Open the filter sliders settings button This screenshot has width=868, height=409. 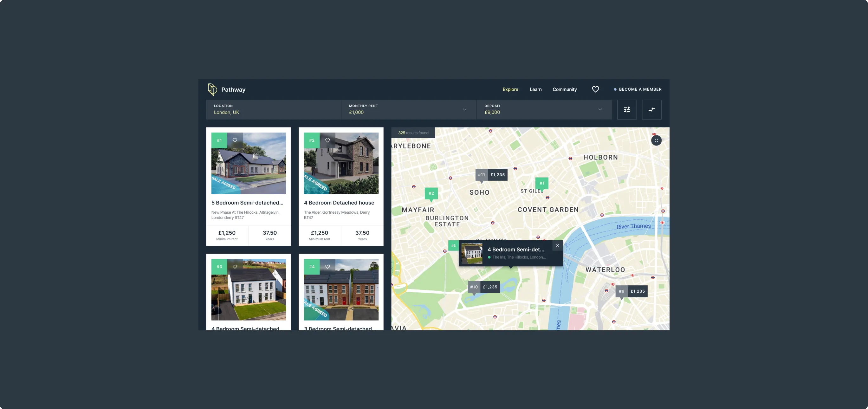tap(627, 109)
